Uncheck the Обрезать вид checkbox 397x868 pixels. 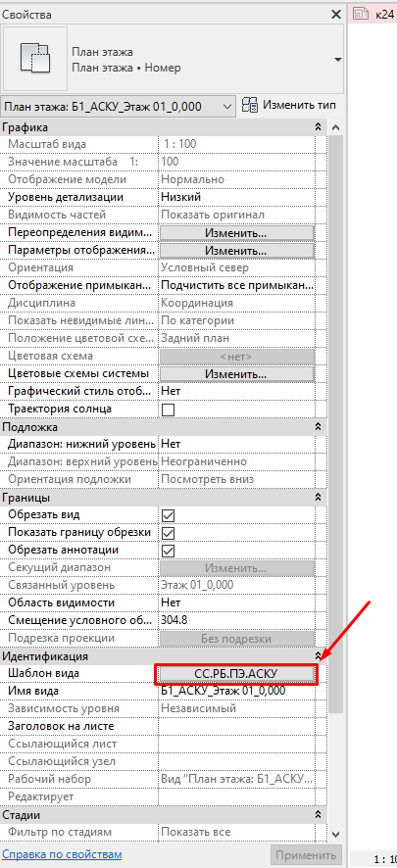(168, 515)
